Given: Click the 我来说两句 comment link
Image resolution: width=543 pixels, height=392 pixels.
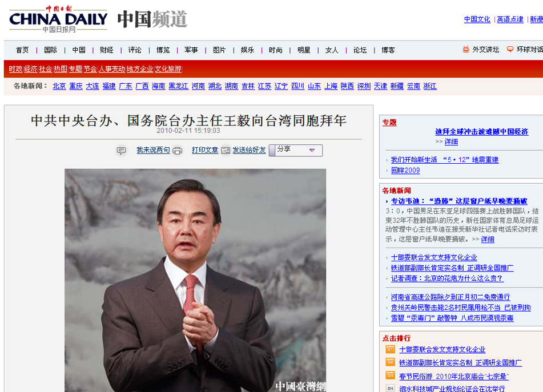Looking at the screenshot, I should (153, 150).
